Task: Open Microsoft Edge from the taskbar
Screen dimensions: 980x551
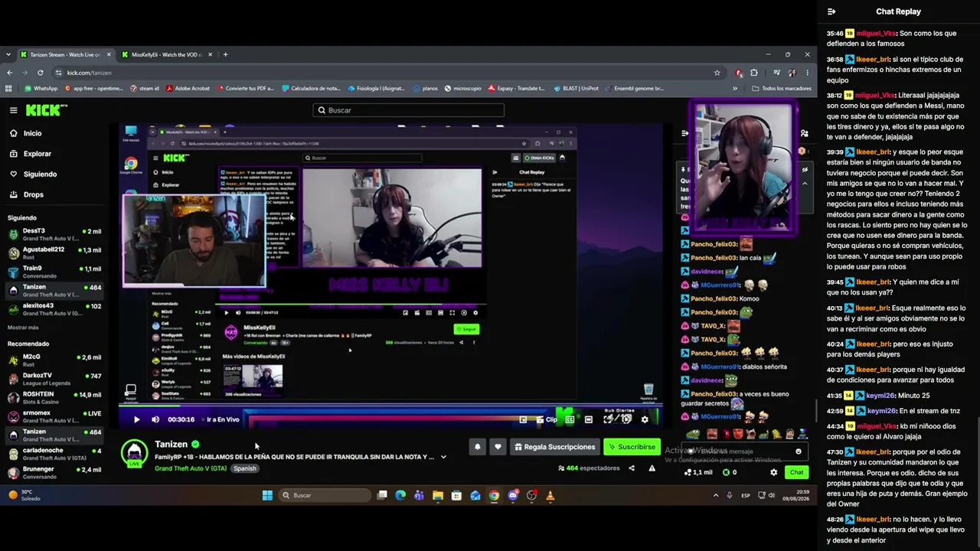Action: coord(400,495)
